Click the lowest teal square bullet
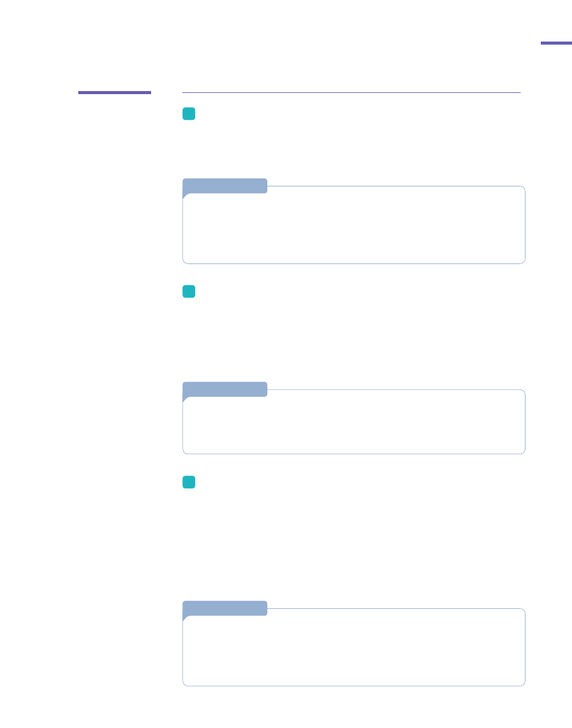This screenshot has height=728, width=572. pos(189,482)
